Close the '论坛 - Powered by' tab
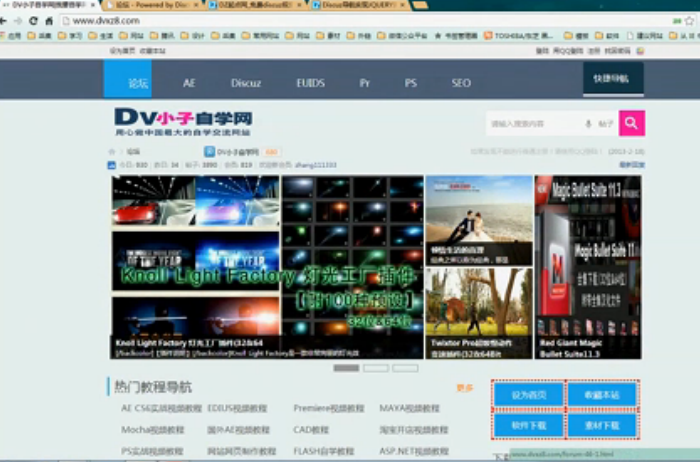The height and width of the screenshot is (462, 700). (x=196, y=5)
